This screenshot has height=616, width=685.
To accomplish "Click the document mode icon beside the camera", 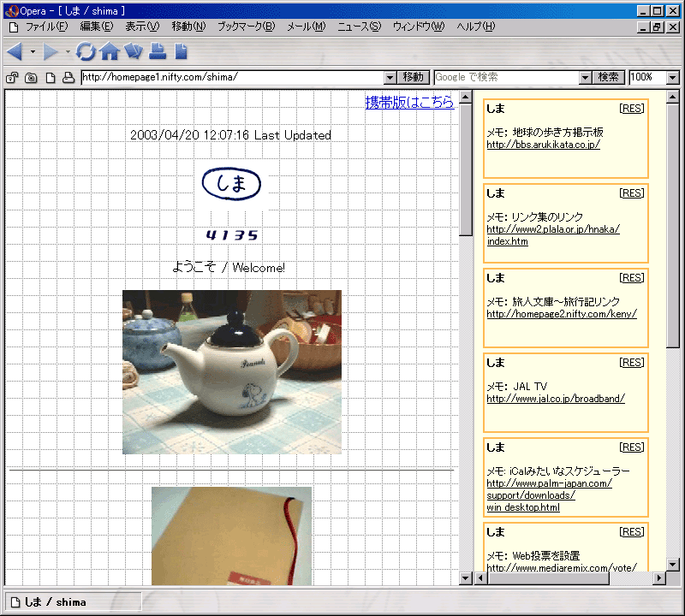I will (x=51, y=78).
